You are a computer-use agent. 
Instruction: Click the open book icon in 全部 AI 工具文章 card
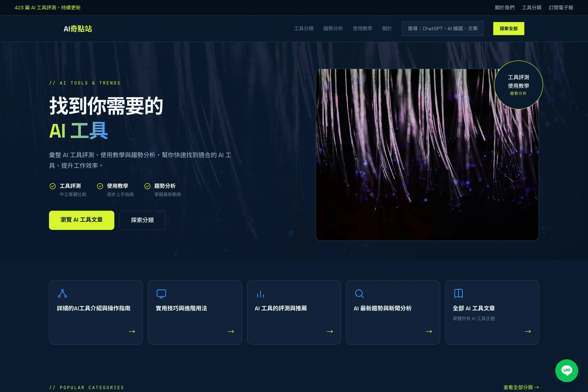tap(458, 294)
